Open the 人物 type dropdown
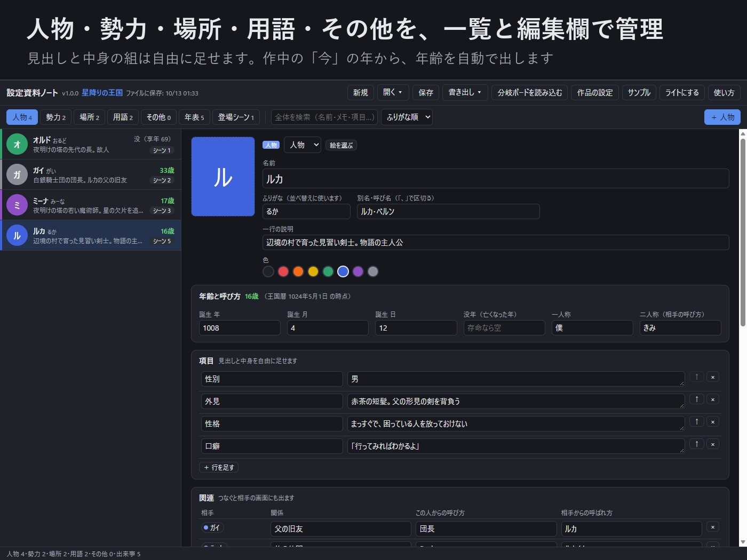This screenshot has height=560, width=747. coord(303,145)
